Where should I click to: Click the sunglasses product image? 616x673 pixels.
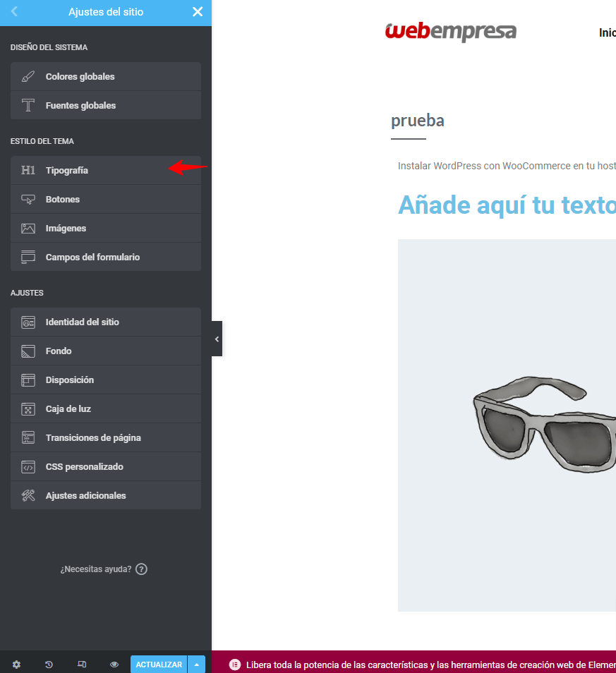[x=507, y=425]
